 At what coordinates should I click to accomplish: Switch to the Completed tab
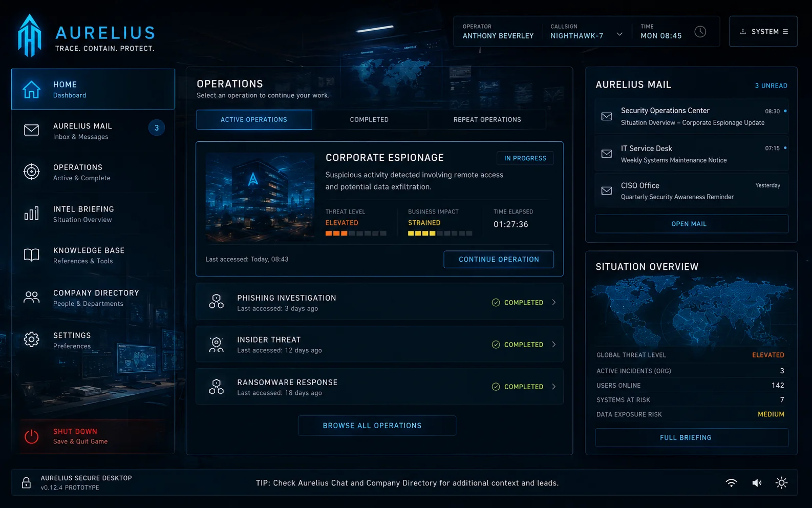point(369,120)
